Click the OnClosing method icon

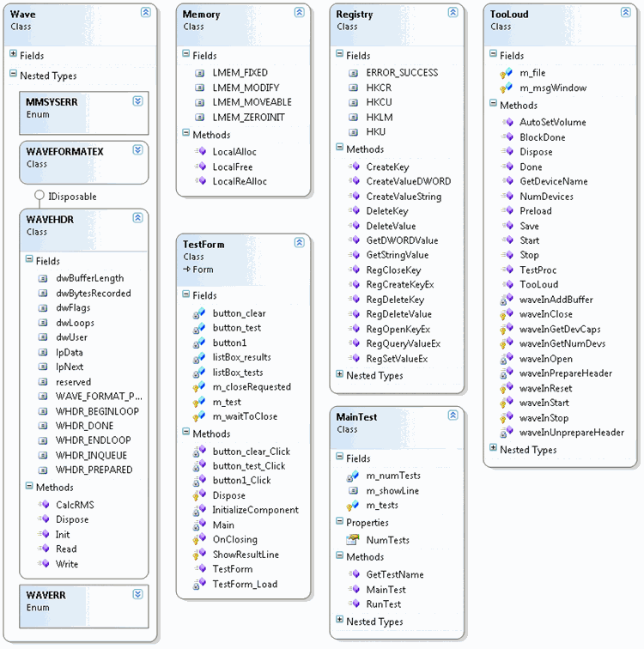pyautogui.click(x=199, y=540)
